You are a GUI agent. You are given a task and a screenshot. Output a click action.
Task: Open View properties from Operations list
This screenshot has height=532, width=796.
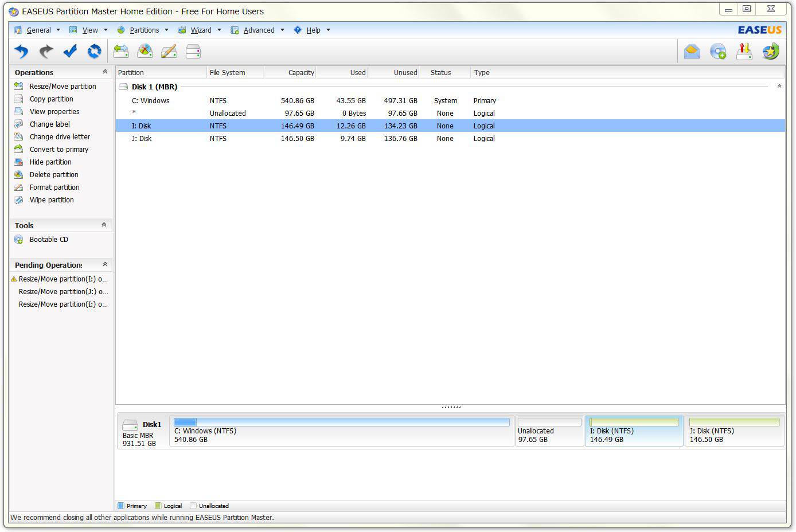(x=54, y=112)
